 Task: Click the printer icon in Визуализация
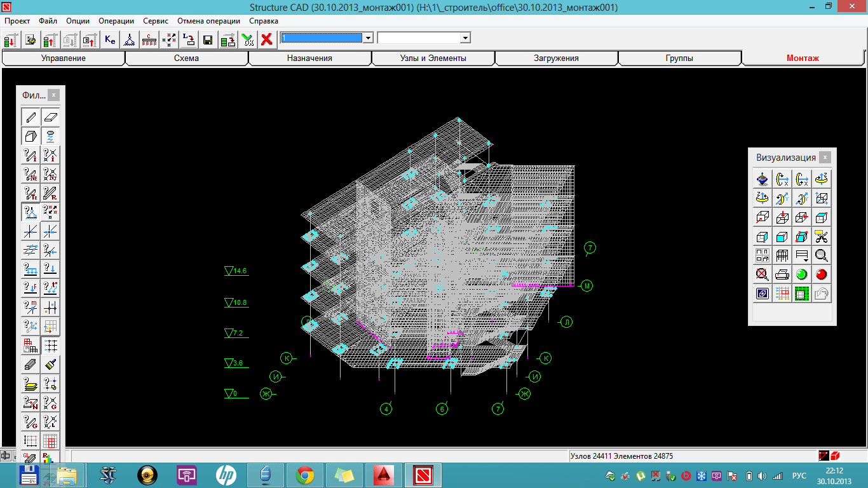[782, 275]
